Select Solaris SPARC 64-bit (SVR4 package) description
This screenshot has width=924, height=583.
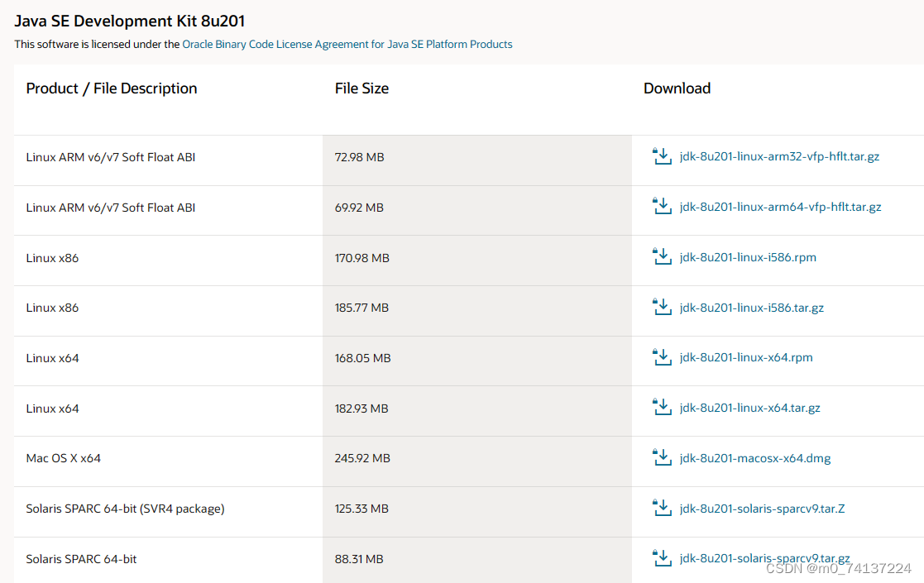(125, 509)
